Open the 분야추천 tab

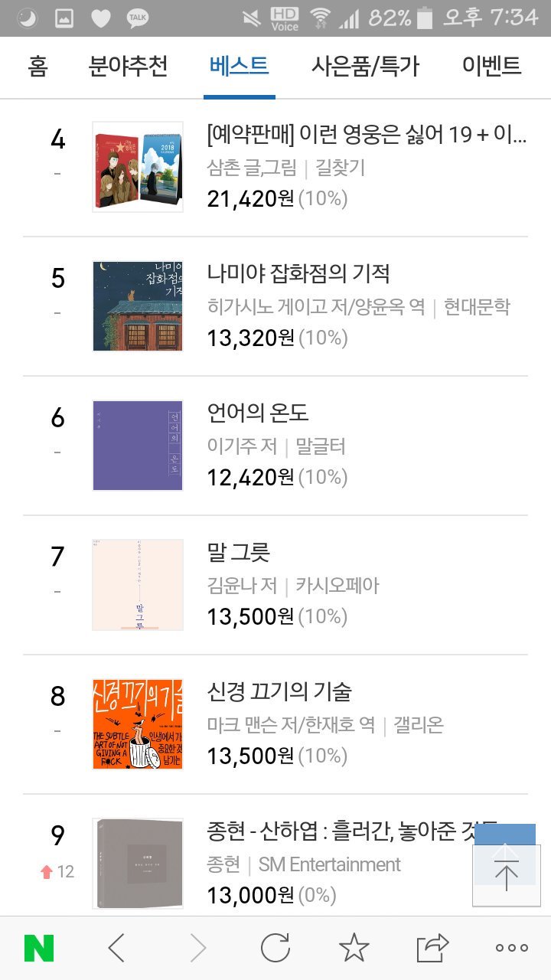pos(128,66)
